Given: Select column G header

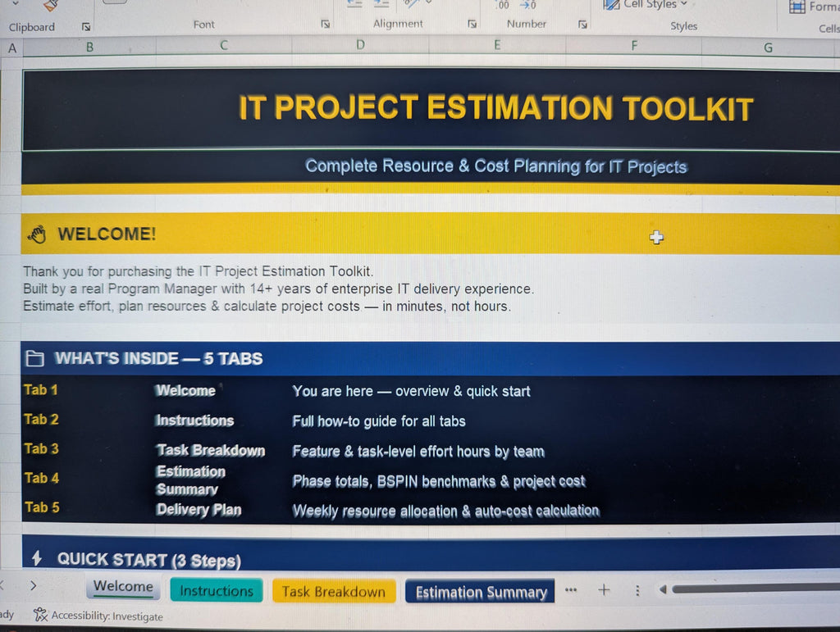Looking at the screenshot, I should tap(768, 48).
